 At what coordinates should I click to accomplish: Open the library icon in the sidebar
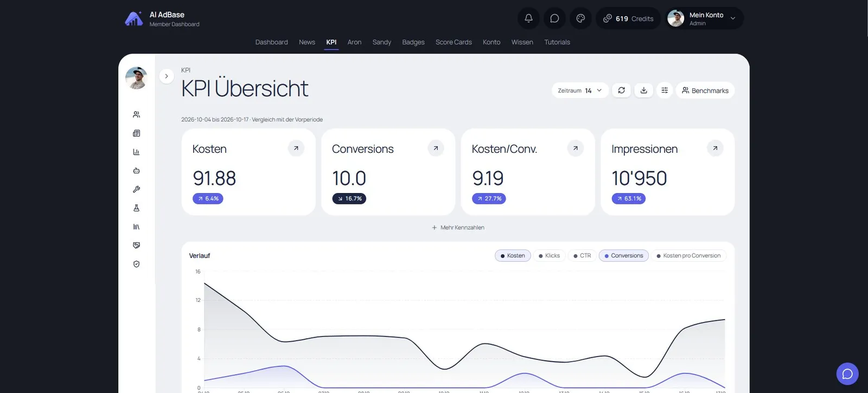(136, 227)
